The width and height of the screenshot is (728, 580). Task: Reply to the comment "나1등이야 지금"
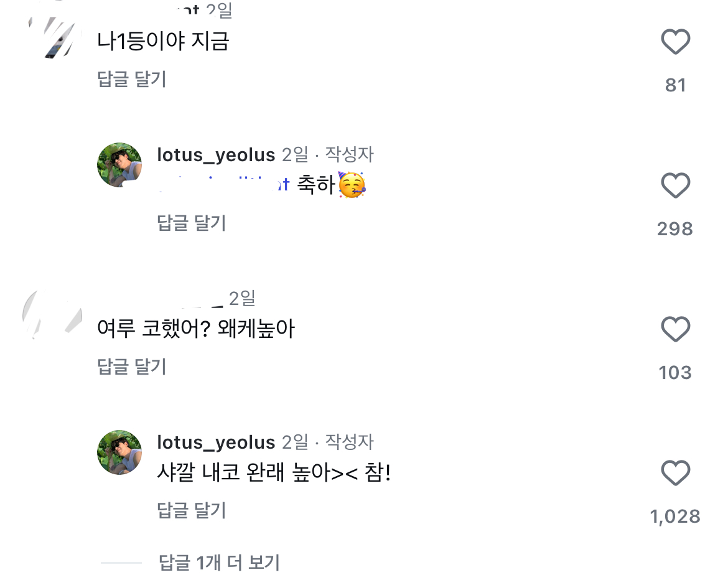[x=131, y=80]
